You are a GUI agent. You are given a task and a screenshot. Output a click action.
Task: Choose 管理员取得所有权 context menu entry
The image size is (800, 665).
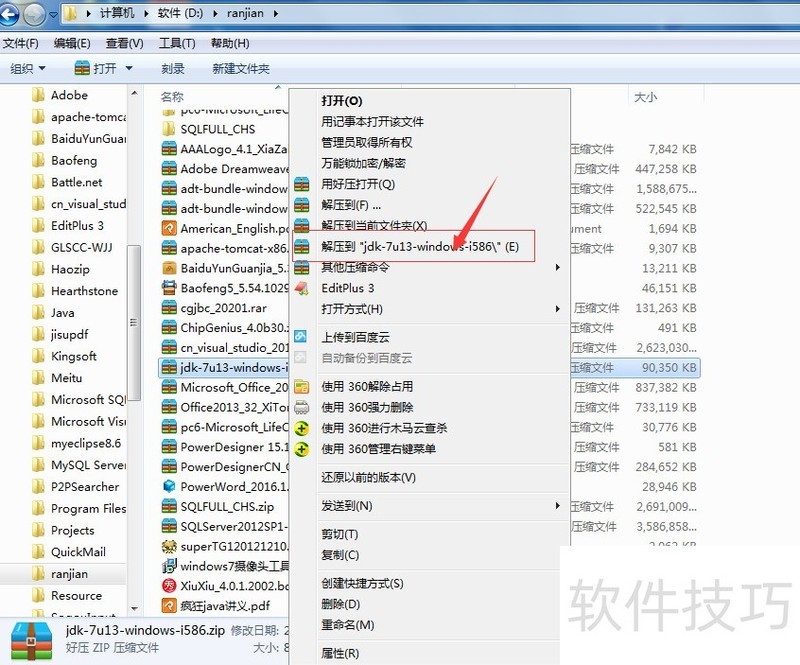367,142
